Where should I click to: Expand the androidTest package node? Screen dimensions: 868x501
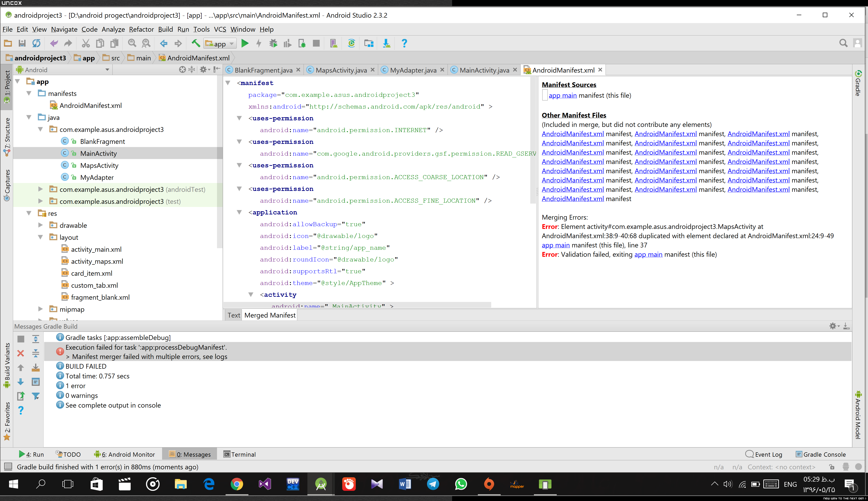click(x=40, y=189)
